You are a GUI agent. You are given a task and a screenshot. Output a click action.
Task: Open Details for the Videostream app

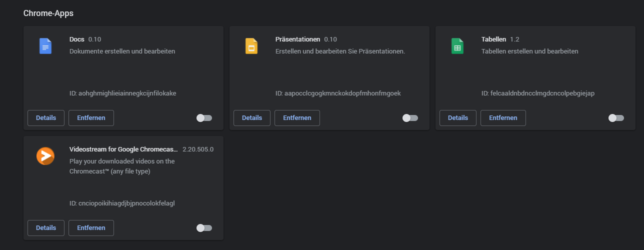tap(46, 228)
